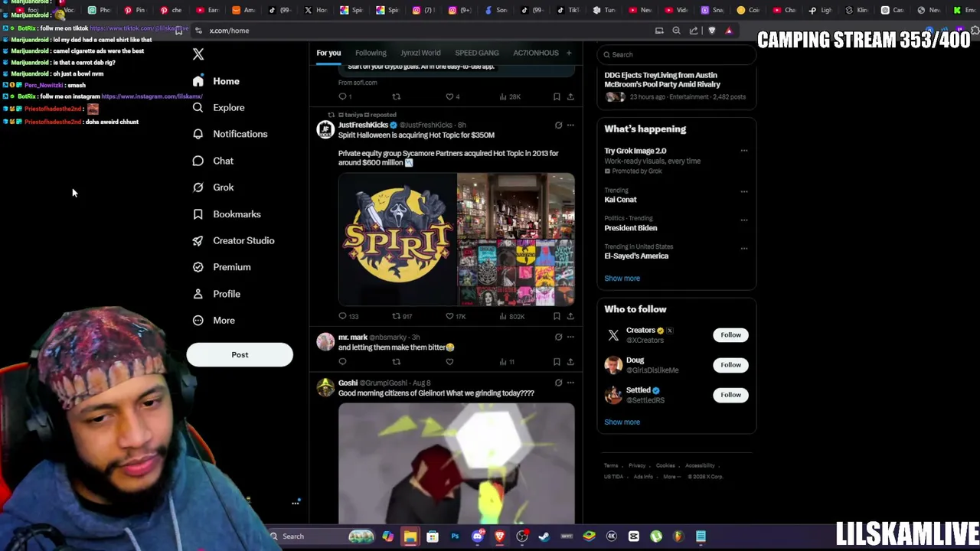Click Show more under What's happening
The width and height of the screenshot is (980, 551).
point(622,279)
